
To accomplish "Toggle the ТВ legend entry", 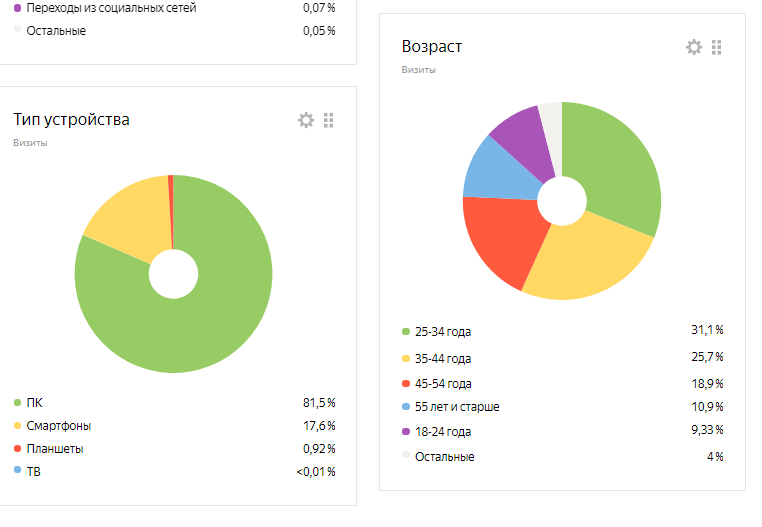I will click(34, 471).
